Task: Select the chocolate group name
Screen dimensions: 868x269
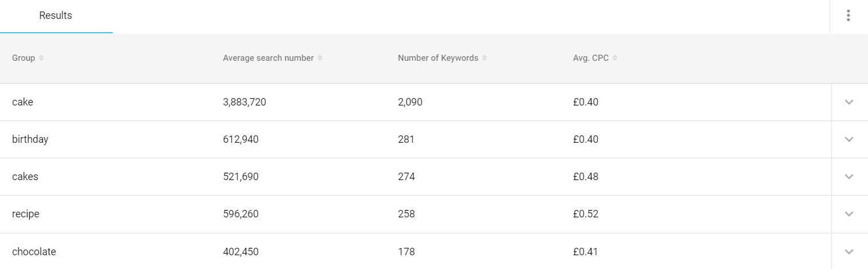Action: coord(34,251)
